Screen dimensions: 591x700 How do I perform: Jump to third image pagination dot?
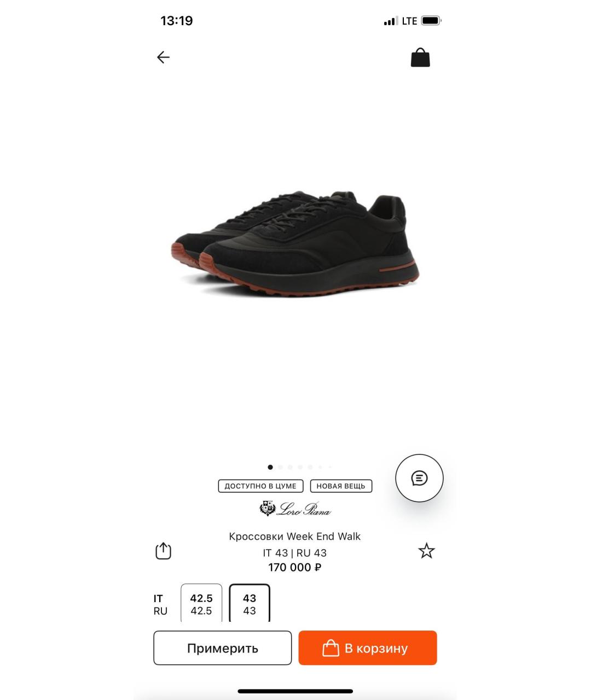tap(290, 468)
